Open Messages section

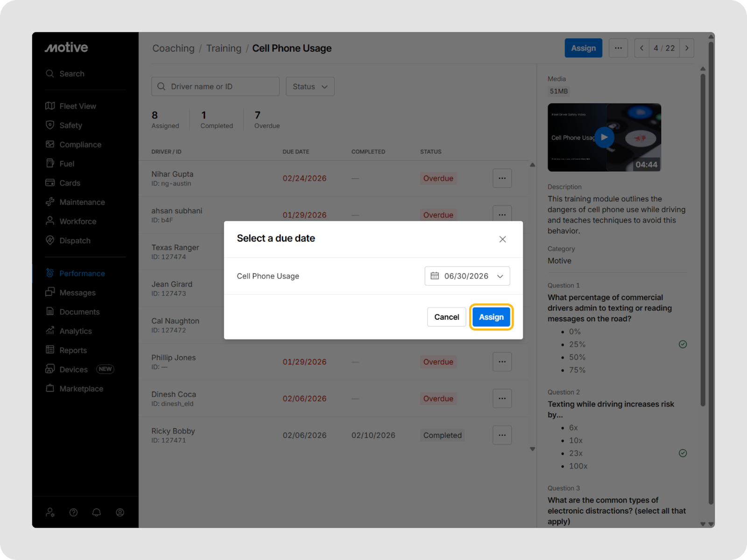70,293
